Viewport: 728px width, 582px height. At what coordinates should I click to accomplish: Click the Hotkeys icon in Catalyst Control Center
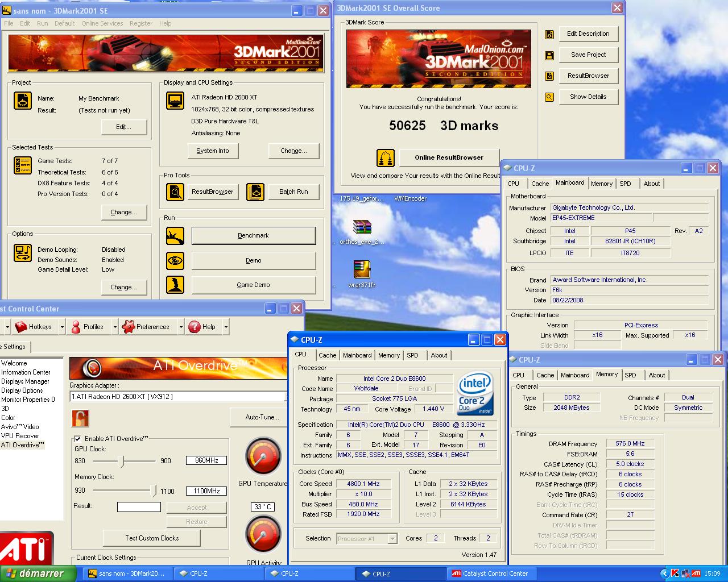click(x=21, y=327)
